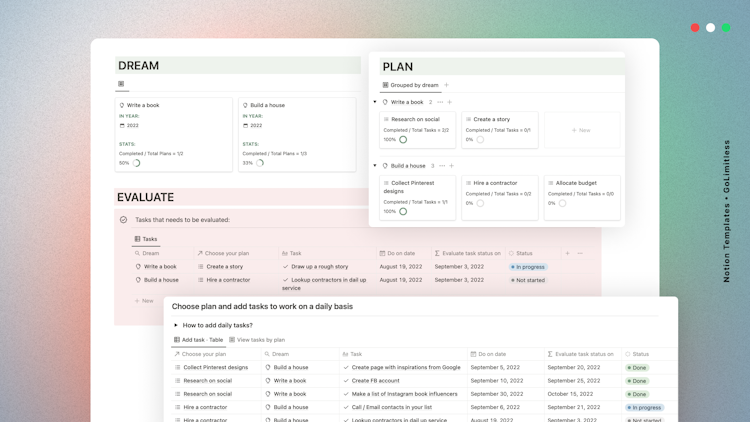Open the Write a book dream card
Viewport: 750px width, 422px height.
[x=174, y=134]
